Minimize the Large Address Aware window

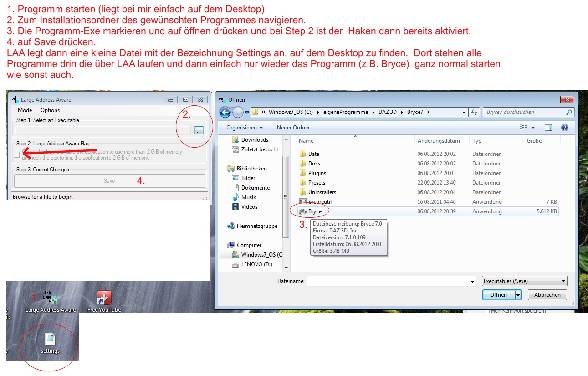[170, 99]
